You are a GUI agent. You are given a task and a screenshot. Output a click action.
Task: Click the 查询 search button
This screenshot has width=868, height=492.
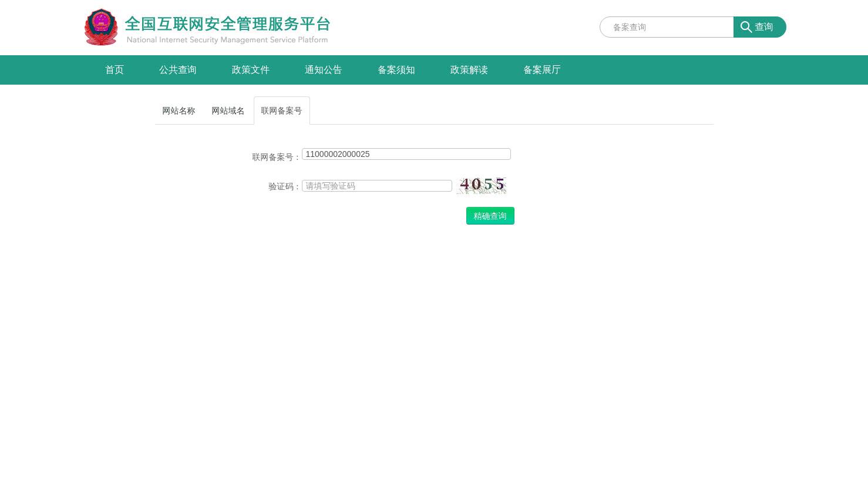tap(760, 27)
